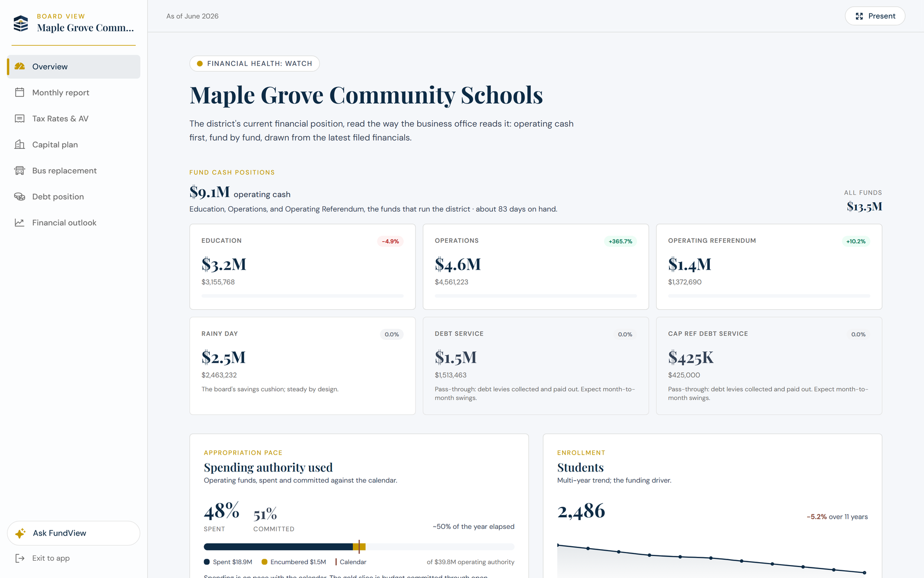Click the Calendar marker on spending bar
The image size is (924, 578).
click(359, 547)
